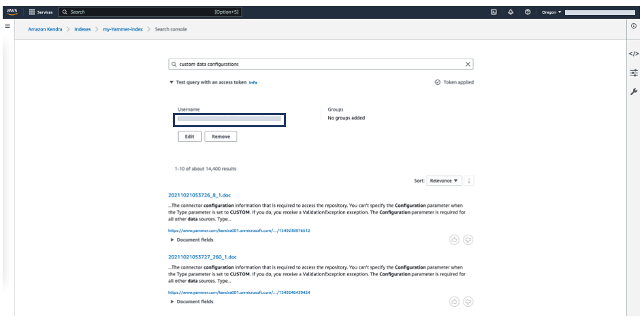
Task: Open the Info link beside access token
Action: coord(253,82)
